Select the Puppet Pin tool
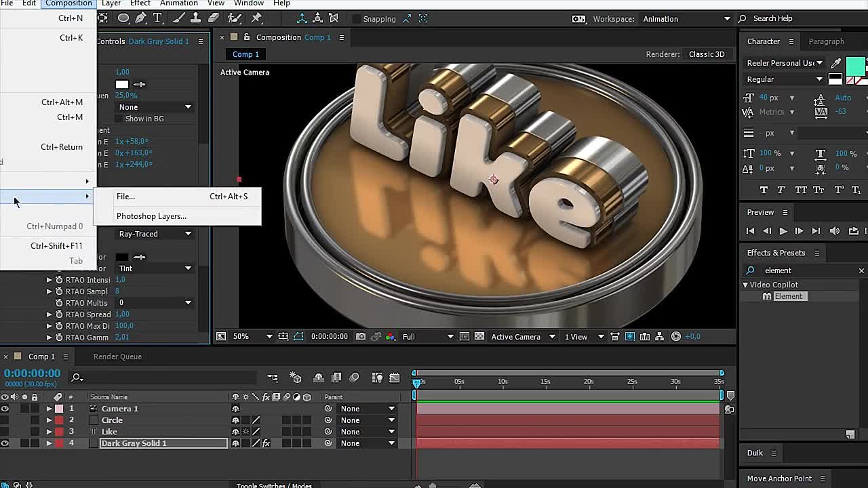Image resolution: width=868 pixels, height=488 pixels. coord(257,18)
